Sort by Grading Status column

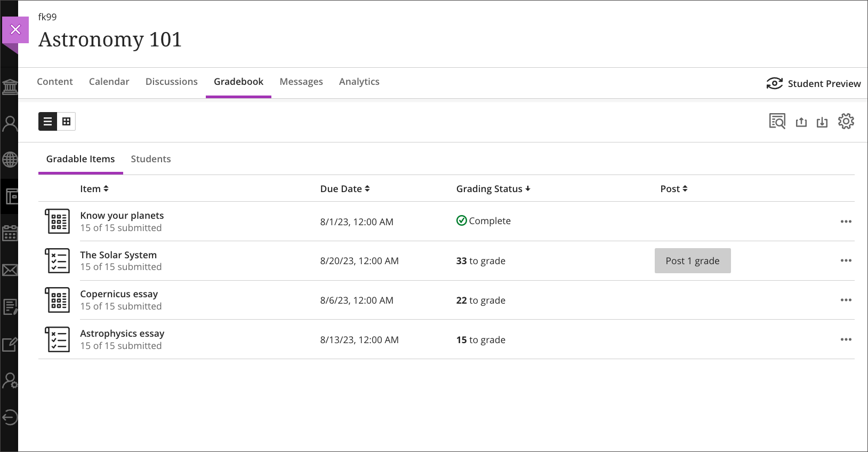click(493, 189)
